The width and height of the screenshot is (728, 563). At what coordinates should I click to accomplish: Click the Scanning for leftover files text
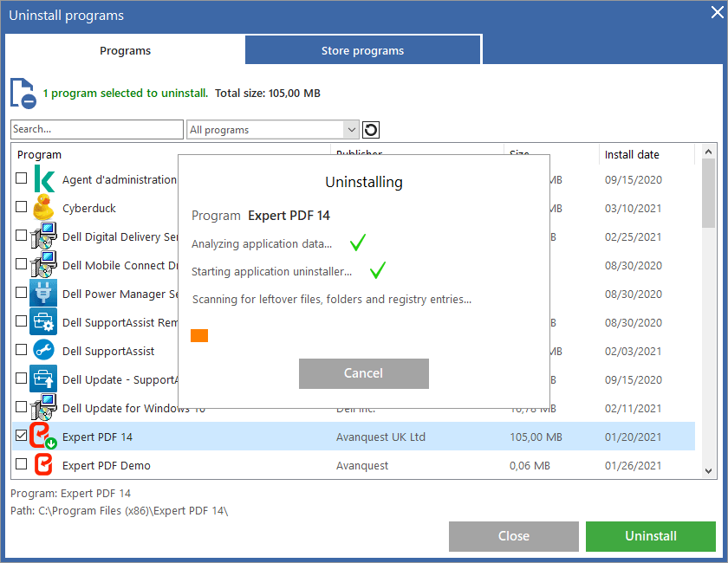pos(332,300)
